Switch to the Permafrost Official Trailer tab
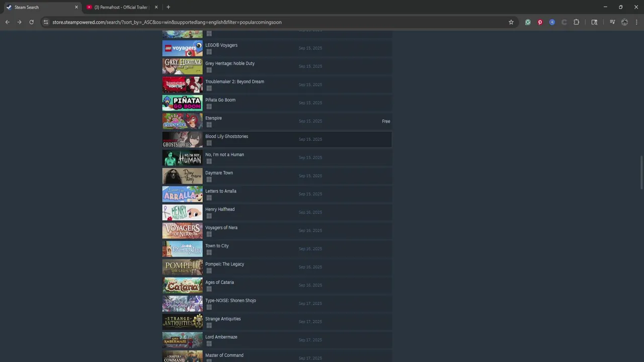The height and width of the screenshot is (362, 644). pos(122,7)
